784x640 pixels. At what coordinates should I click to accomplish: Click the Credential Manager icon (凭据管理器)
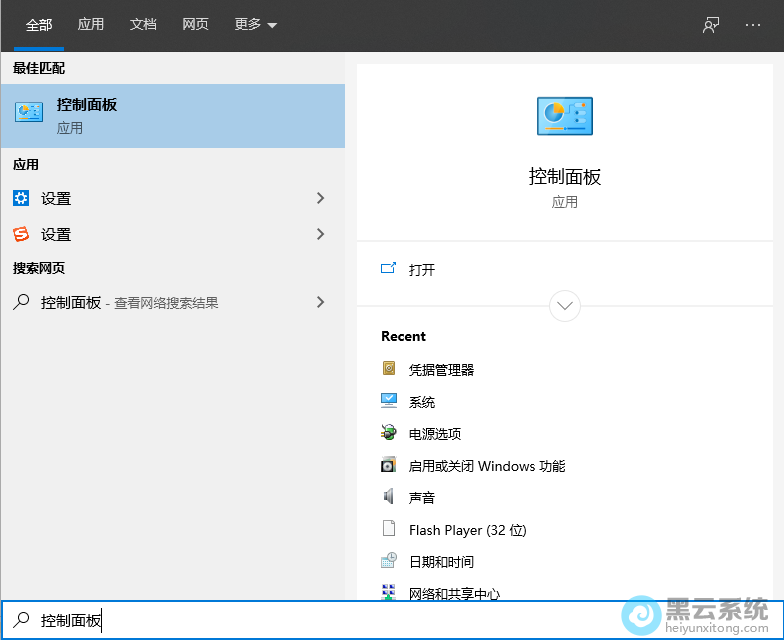pos(389,369)
